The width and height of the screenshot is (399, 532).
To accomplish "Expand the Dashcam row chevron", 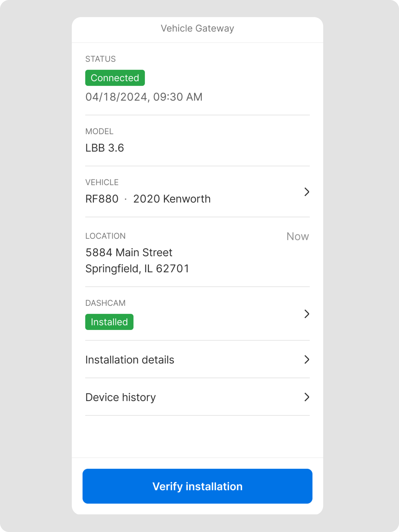I will (307, 314).
